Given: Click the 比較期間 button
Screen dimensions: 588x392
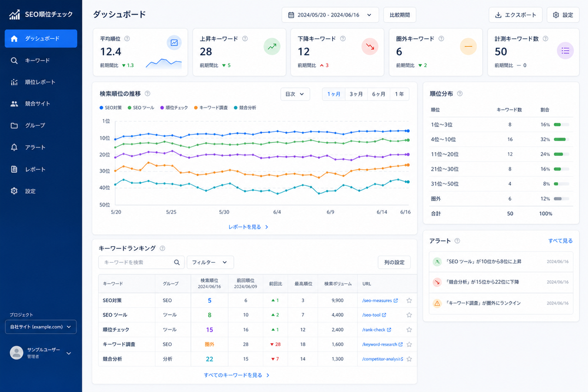Looking at the screenshot, I should [x=400, y=15].
